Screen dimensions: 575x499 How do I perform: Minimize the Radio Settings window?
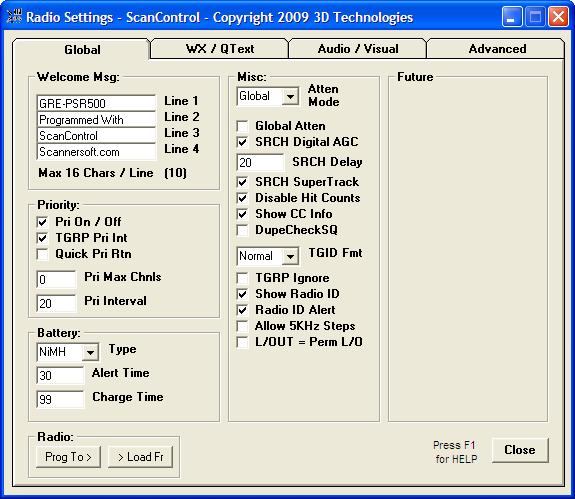[512, 17]
